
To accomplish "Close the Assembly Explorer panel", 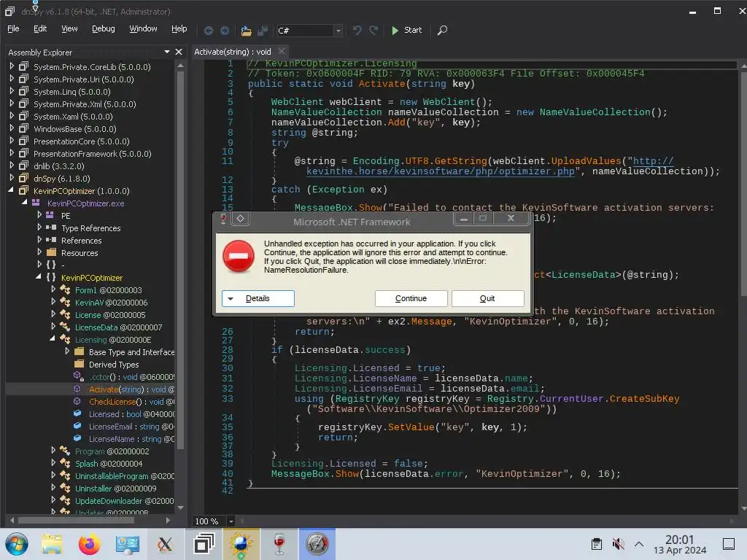I will pos(179,52).
